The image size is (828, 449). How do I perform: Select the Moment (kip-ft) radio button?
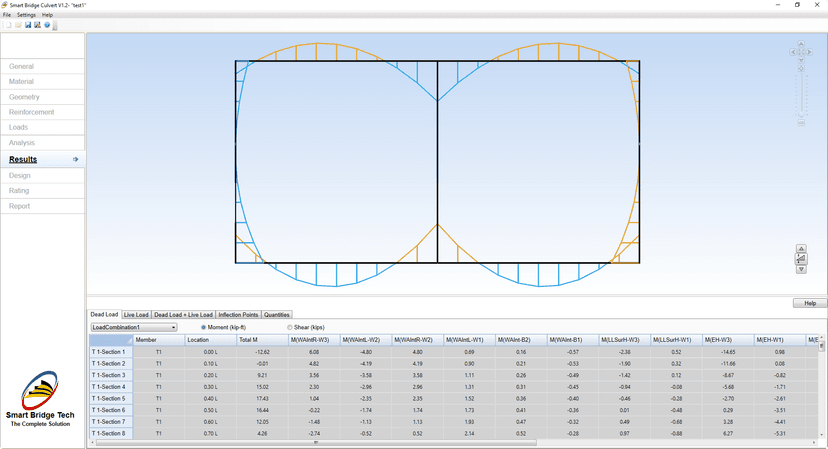point(205,327)
